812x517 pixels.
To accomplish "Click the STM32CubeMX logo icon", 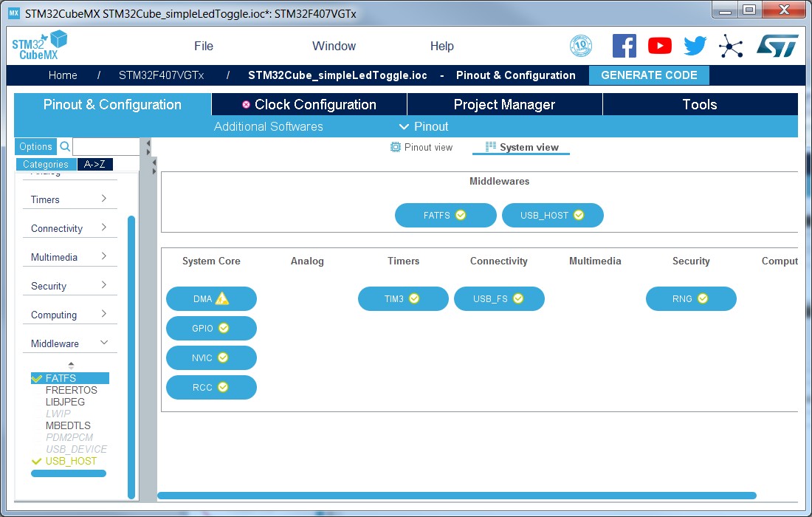I will (39, 45).
